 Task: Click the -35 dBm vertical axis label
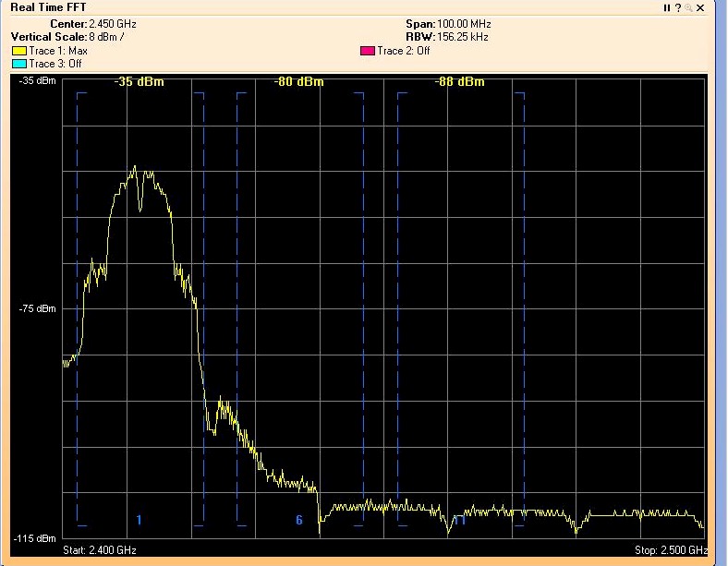37,80
